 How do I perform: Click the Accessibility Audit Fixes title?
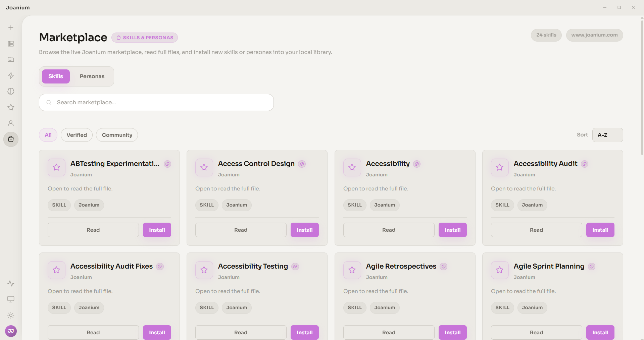click(111, 266)
